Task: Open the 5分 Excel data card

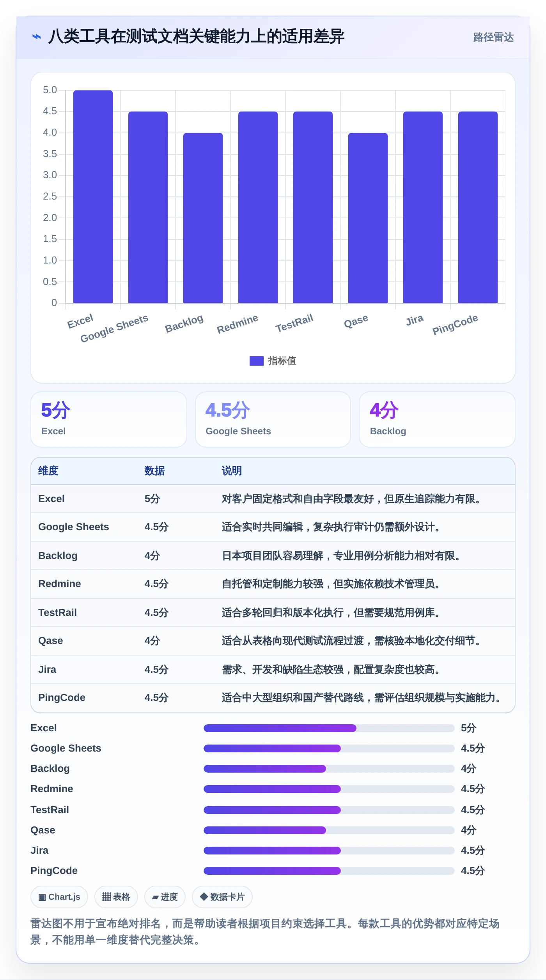Action: [109, 419]
